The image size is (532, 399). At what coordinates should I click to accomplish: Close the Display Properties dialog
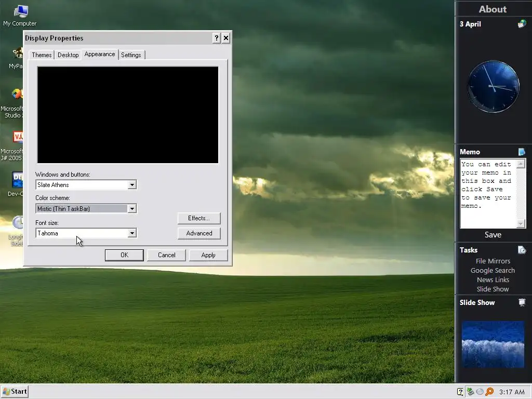coord(226,38)
